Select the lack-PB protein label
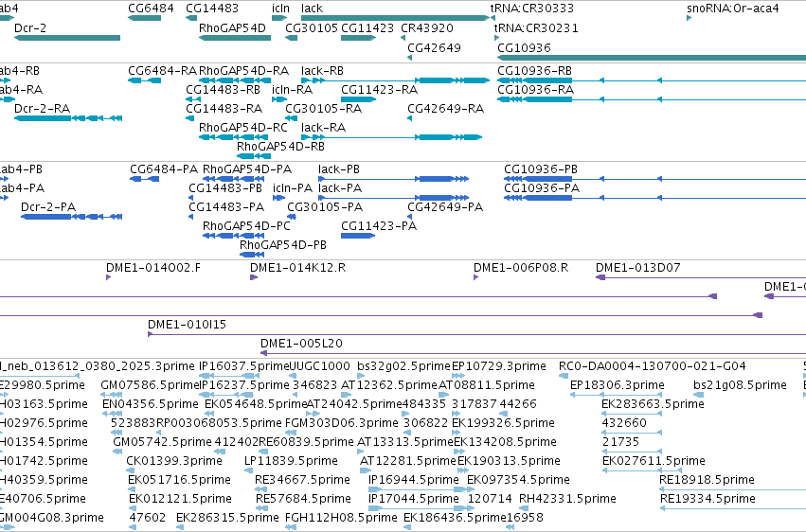Viewport: 806px width, 532px height. pos(339,169)
